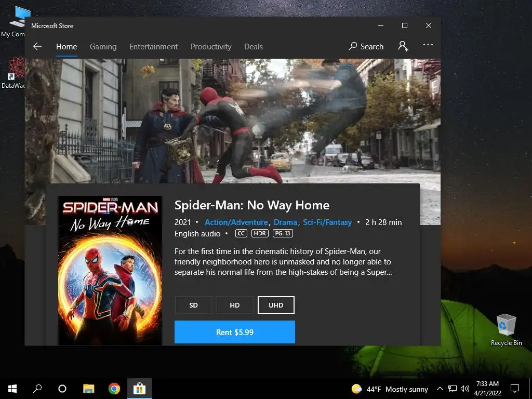Viewport: 532px width, 399px height.
Task: Click the Spider-Man movie poster thumbnail
Action: pyautogui.click(x=110, y=270)
